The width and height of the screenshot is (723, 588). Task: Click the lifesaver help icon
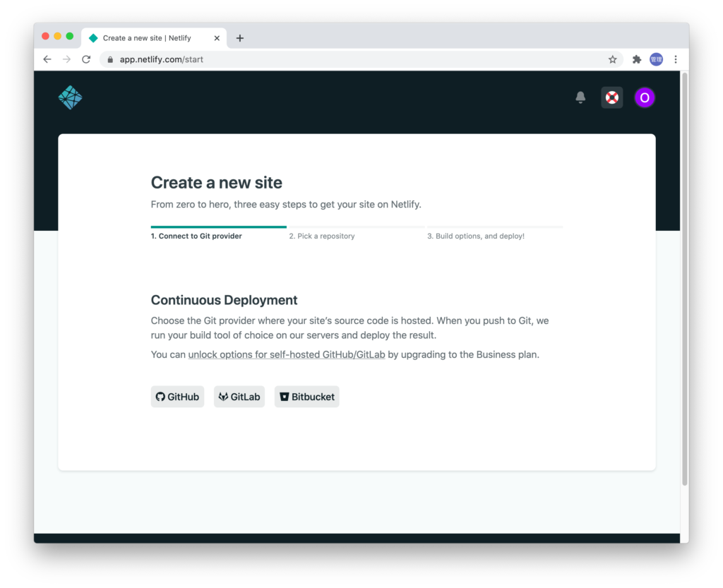pyautogui.click(x=611, y=97)
